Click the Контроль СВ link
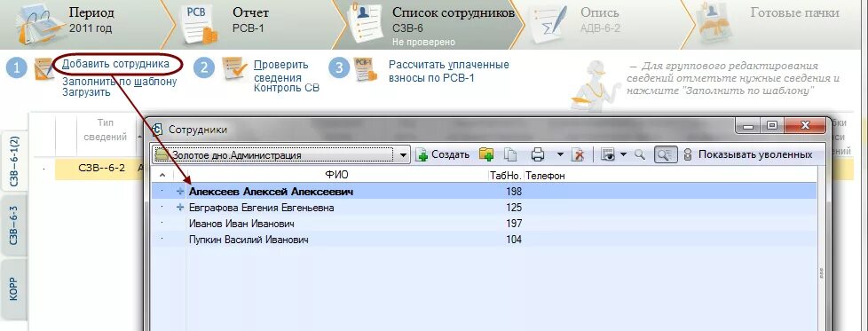The width and height of the screenshot is (868, 331). pos(286,88)
